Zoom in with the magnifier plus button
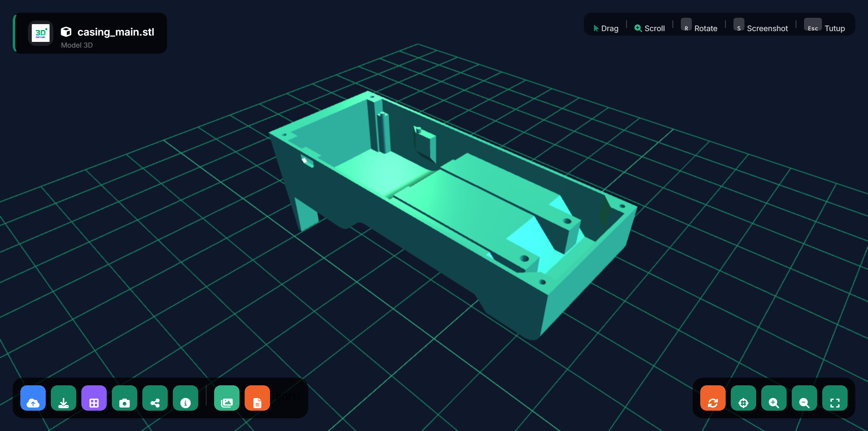The height and width of the screenshot is (431, 868). [774, 398]
